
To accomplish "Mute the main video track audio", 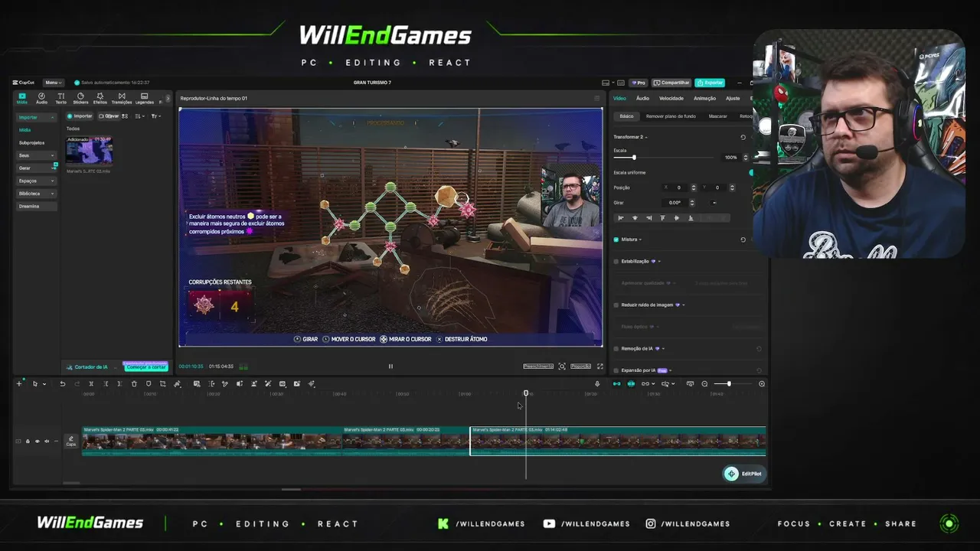I will point(46,441).
